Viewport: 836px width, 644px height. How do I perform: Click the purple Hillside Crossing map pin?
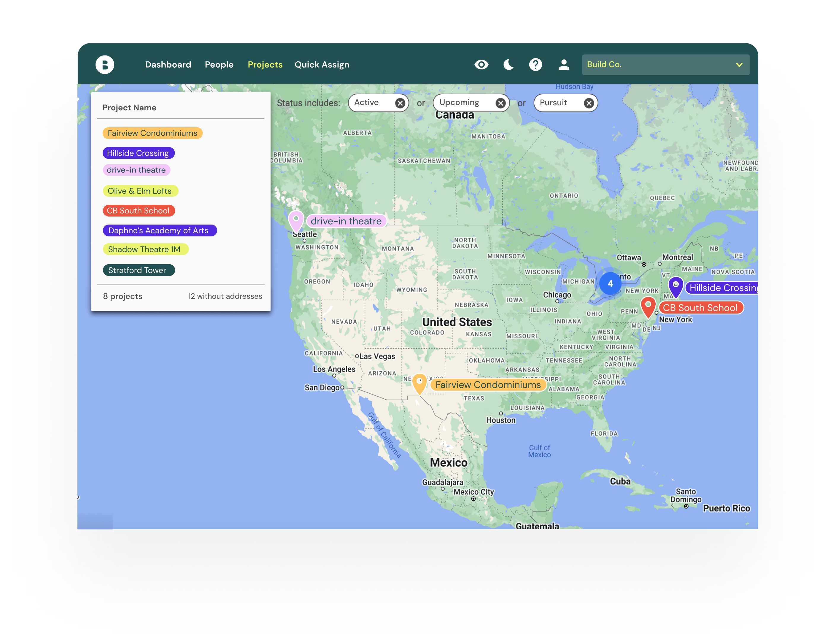coord(676,286)
